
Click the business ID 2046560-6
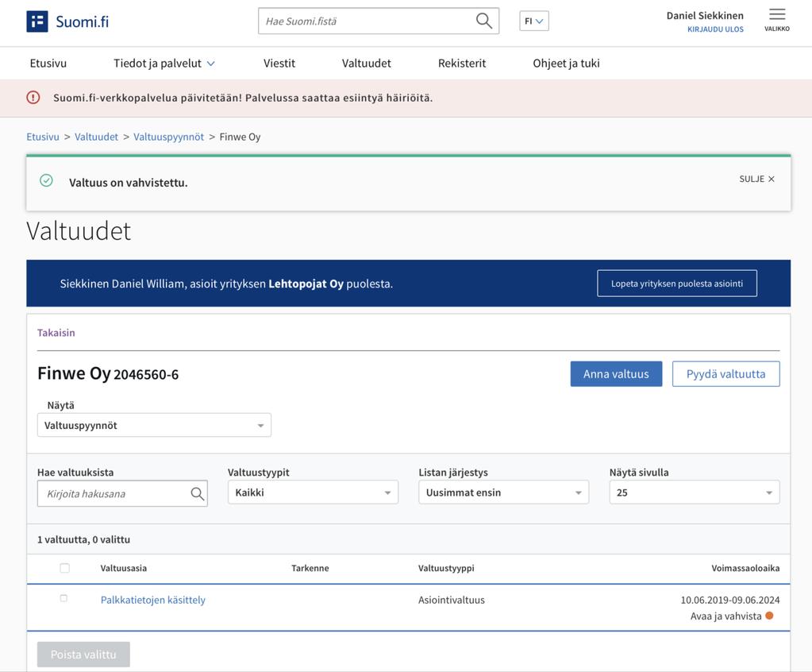coord(146,375)
